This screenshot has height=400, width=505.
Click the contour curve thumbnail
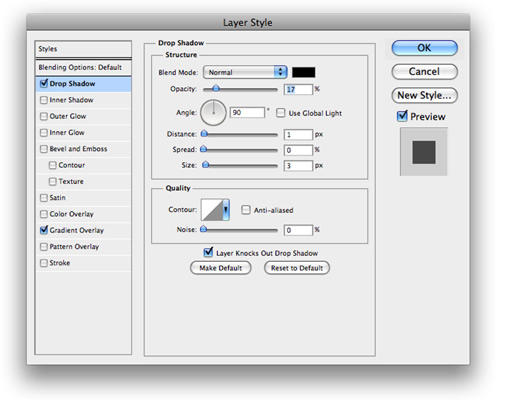(212, 210)
